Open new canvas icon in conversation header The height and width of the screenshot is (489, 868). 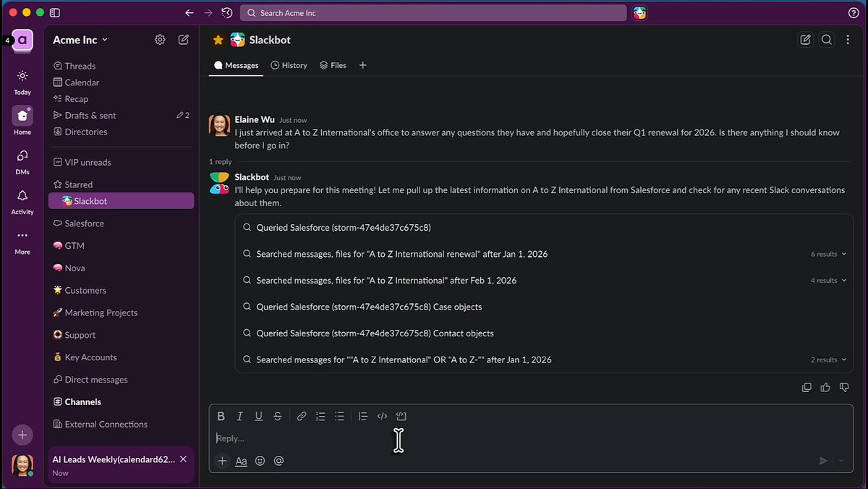point(805,40)
